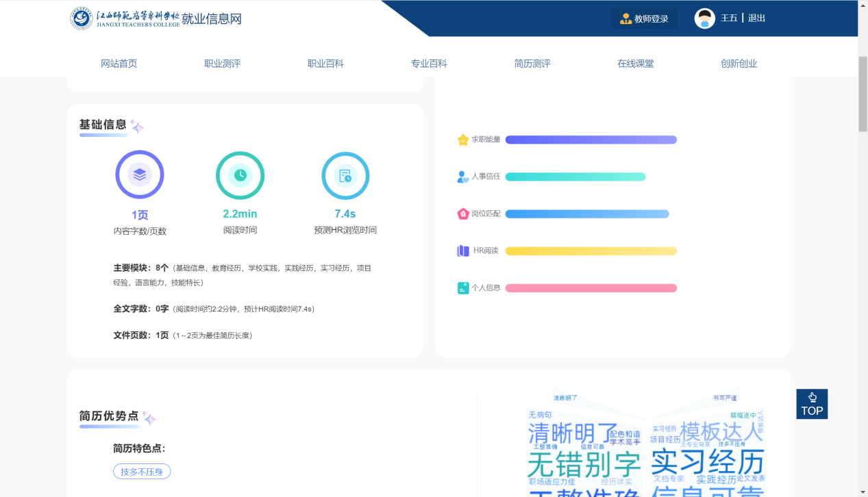Click the document timer icon above 7.4s

tap(345, 175)
